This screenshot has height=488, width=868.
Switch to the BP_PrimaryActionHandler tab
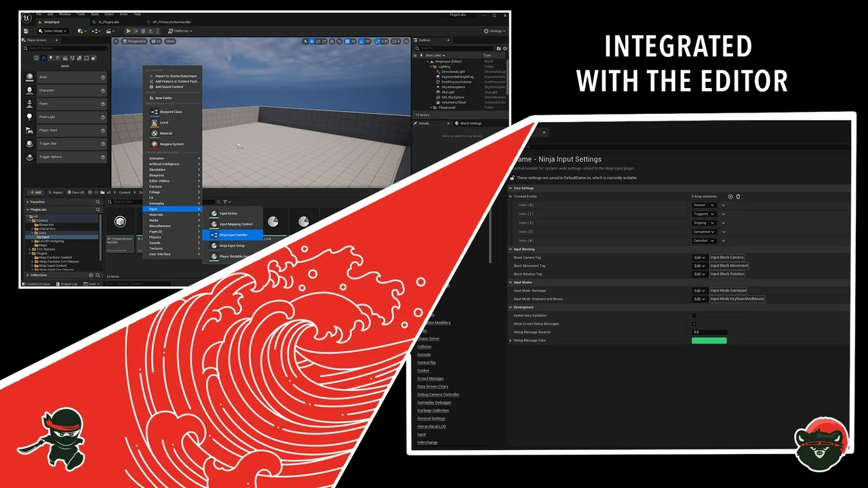click(172, 20)
